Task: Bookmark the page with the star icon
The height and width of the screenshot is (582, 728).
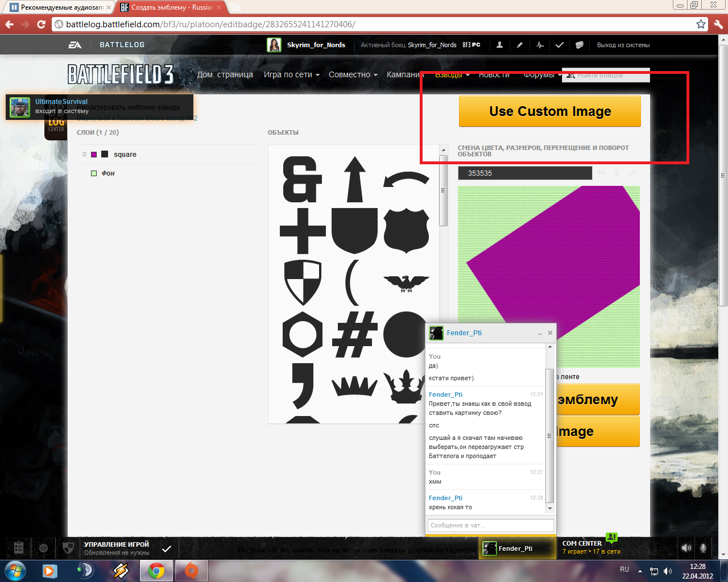Action: (x=701, y=24)
